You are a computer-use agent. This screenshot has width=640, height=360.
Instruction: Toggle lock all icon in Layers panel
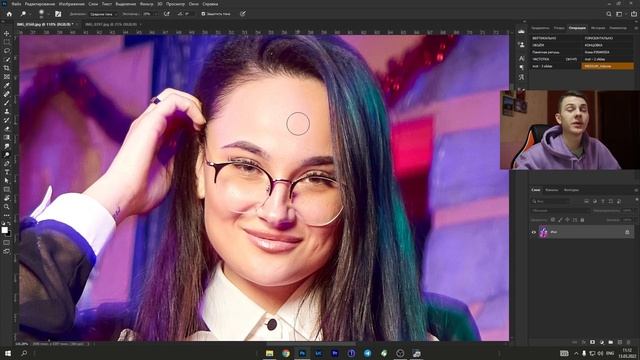tap(582, 220)
